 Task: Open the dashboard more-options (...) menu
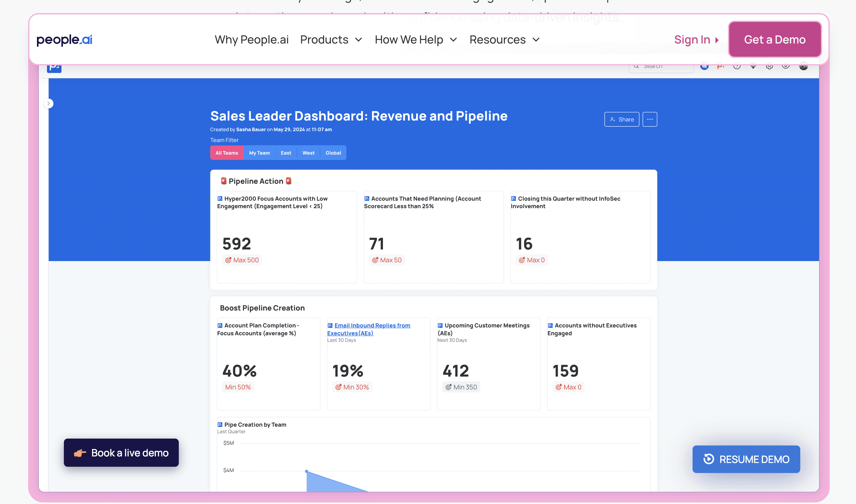(650, 119)
